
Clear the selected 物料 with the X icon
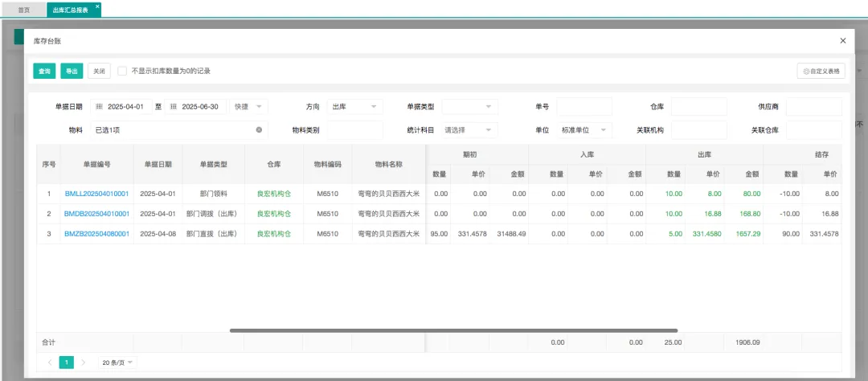click(x=259, y=129)
